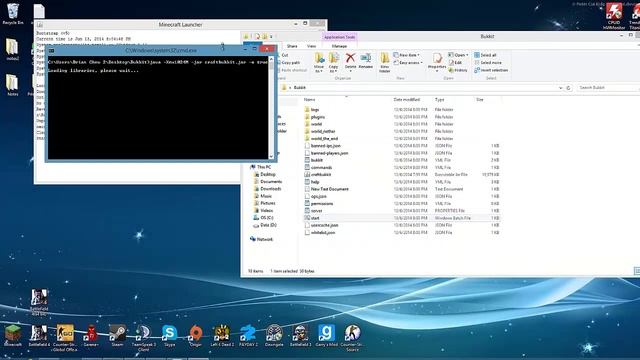
Task: Open the Garry's Mod desktop shortcut
Action: pyautogui.click(x=326, y=336)
